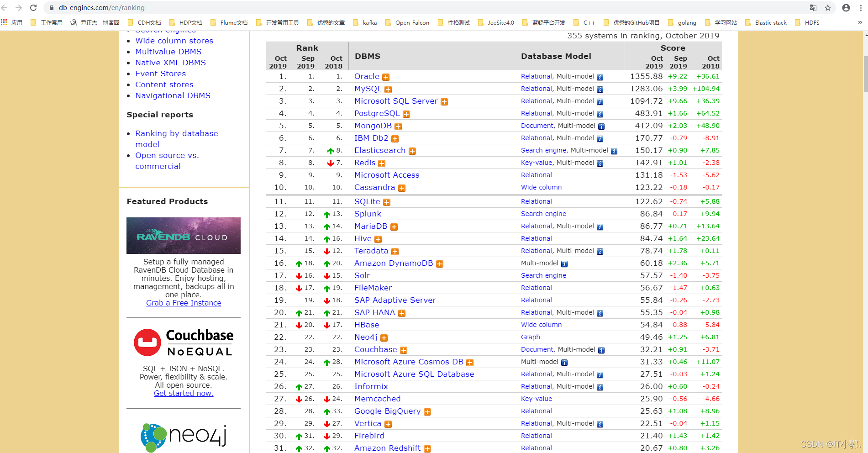Screen dimensions: 868x453
Task: Open the Amazon Redshift DBMS page
Action: point(387,448)
